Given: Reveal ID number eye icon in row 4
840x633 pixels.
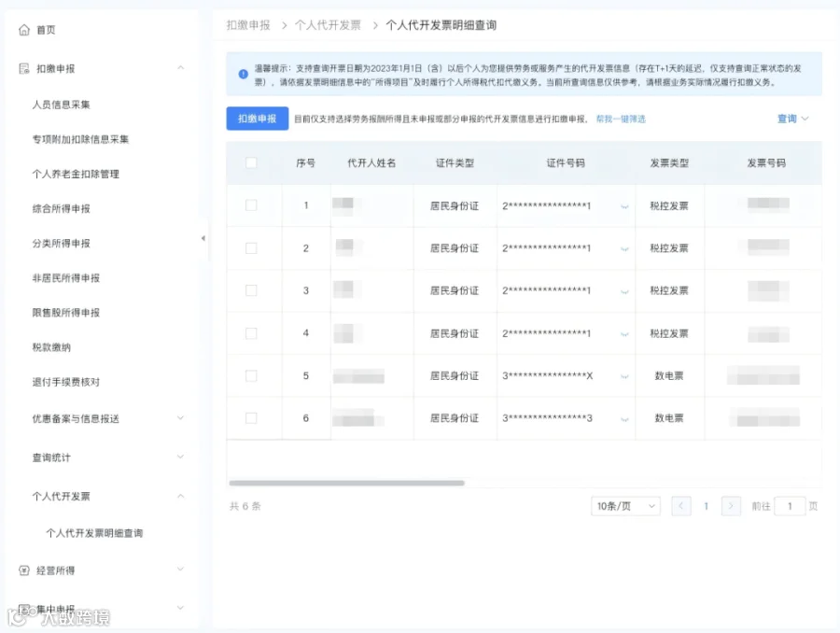Looking at the screenshot, I should (624, 334).
